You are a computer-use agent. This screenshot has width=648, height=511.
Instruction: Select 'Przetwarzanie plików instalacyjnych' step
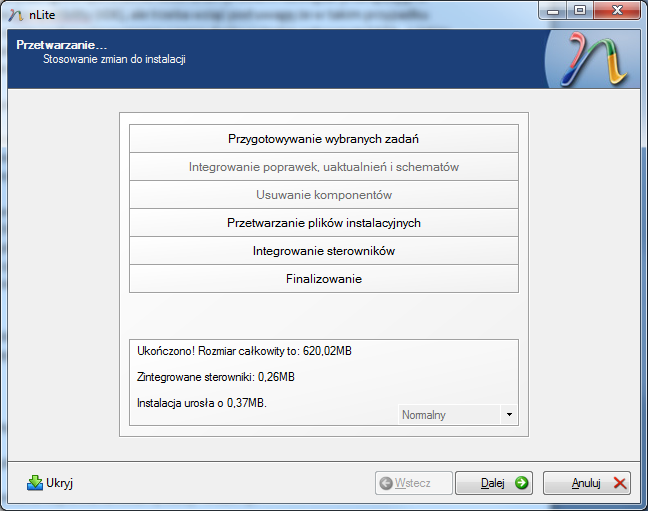coord(324,223)
